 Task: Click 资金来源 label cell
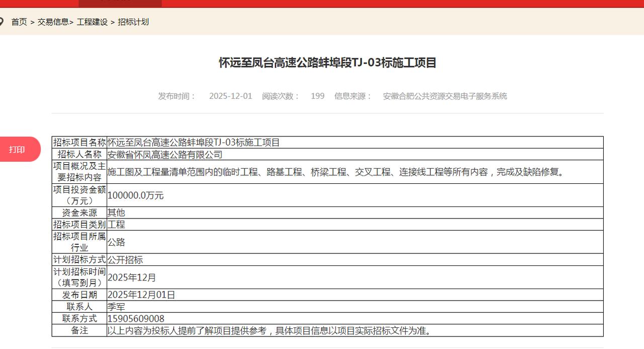coord(79,213)
